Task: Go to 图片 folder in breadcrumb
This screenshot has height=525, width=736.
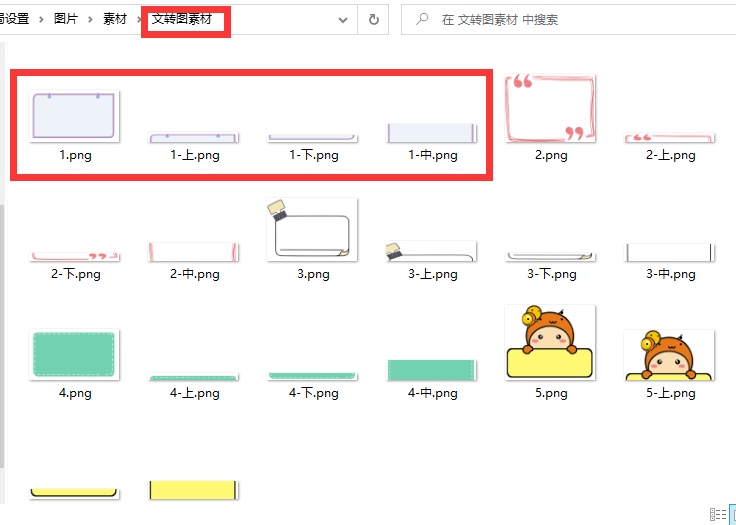Action: (x=65, y=19)
